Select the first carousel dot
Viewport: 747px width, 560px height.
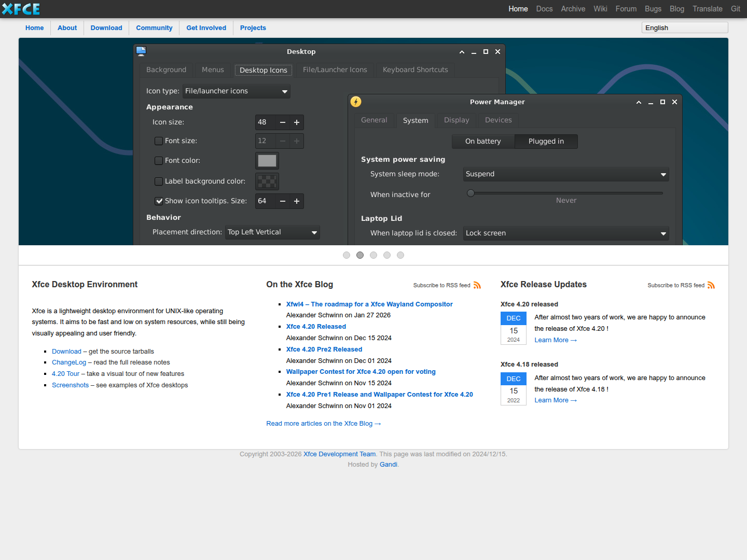(x=347, y=255)
